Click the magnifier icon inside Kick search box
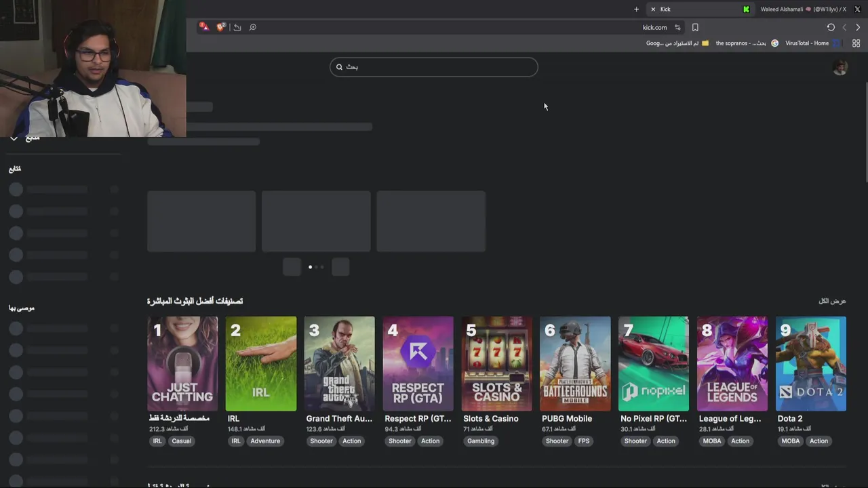 coord(339,66)
